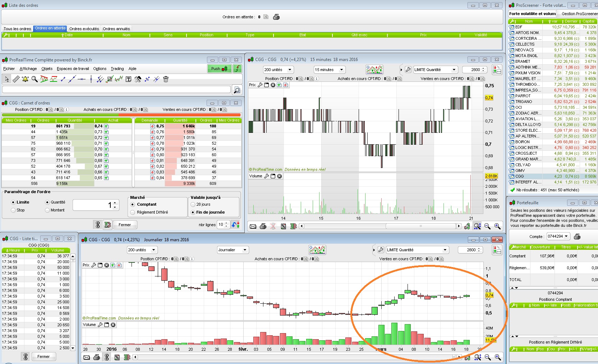
Task: Open the 15 minutes timeframe dropdown
Action: (x=330, y=70)
